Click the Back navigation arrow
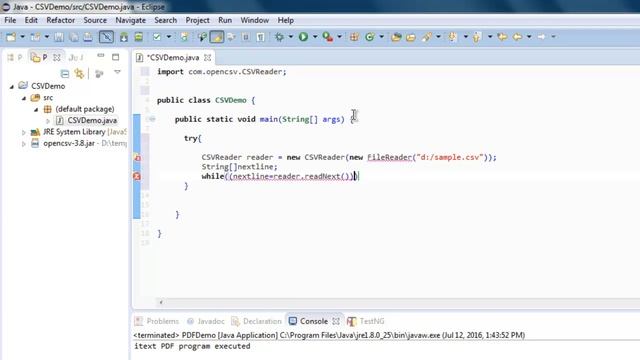This screenshot has height=360, width=640. pos(517,37)
